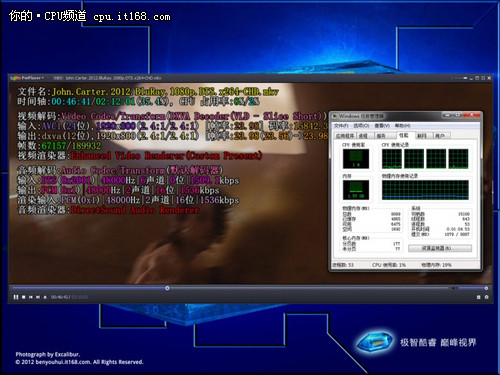Open the 文件(F) menu in Task Manager
Screen dimensions: 500x375
[x=341, y=126]
